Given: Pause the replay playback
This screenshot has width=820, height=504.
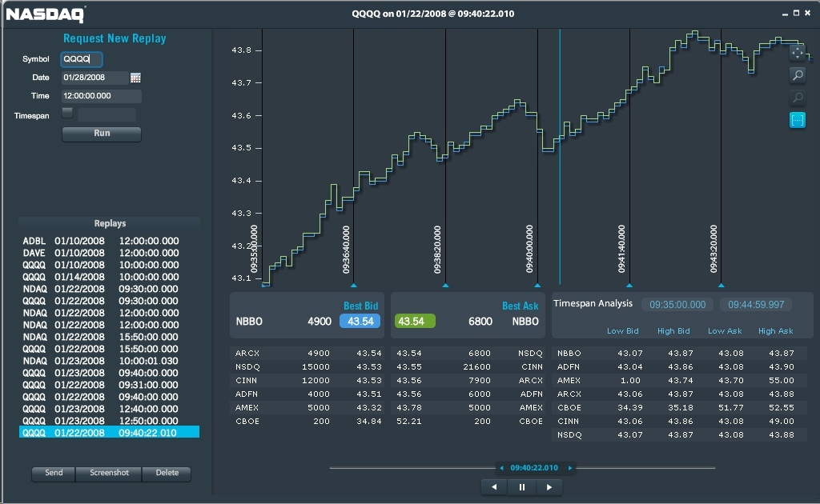Looking at the screenshot, I should tap(521, 486).
